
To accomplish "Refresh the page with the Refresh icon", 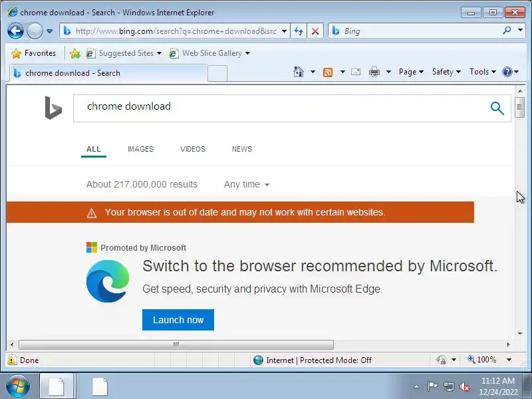I will pyautogui.click(x=299, y=31).
